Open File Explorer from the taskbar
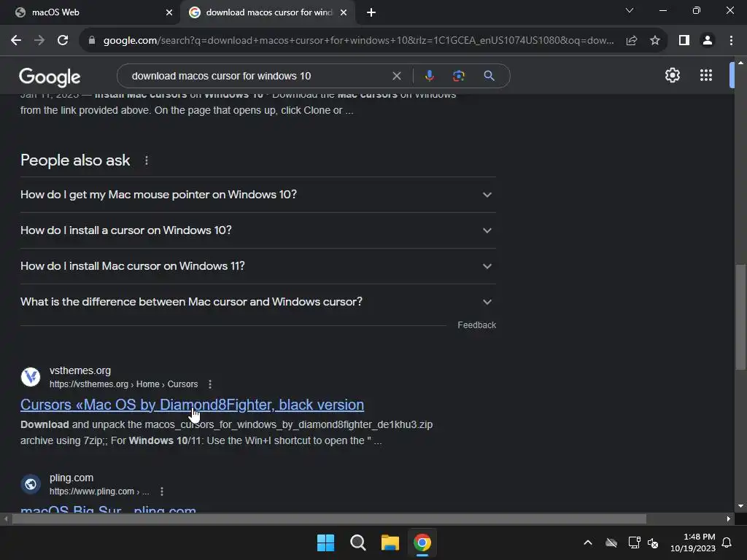 pyautogui.click(x=390, y=542)
